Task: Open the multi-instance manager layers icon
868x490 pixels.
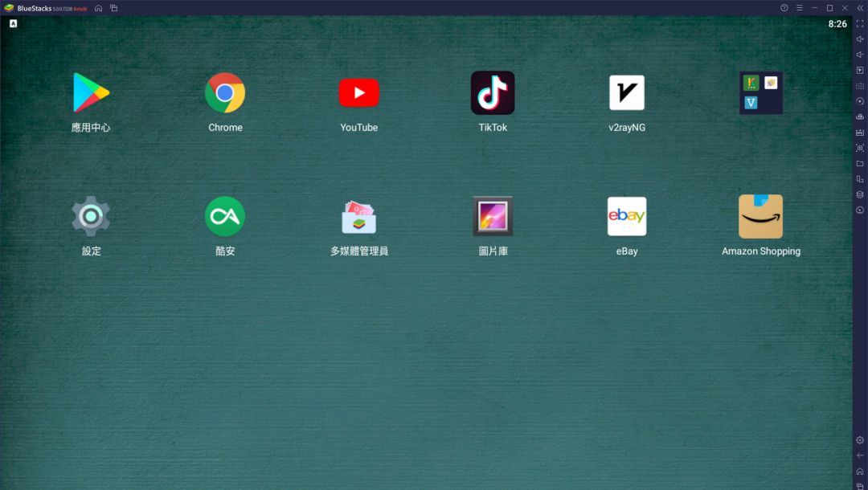Action: click(860, 194)
